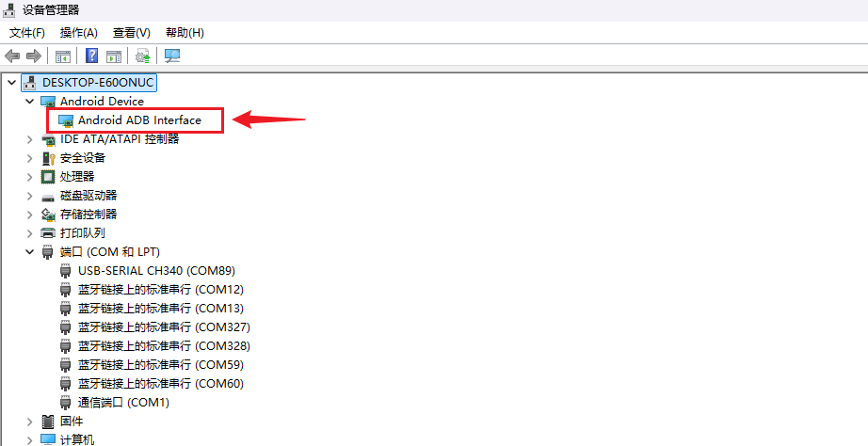Toggle the action pane toolbar icon
The width and height of the screenshot is (868, 446).
(x=114, y=56)
